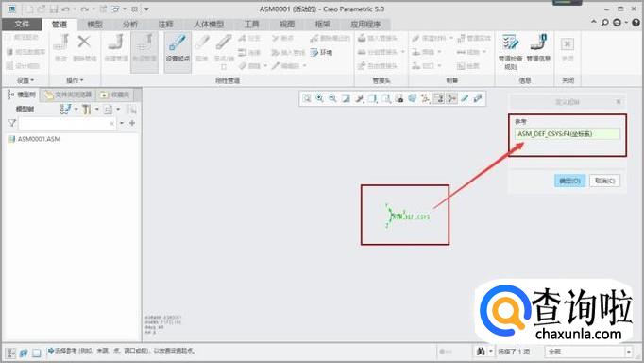
Task: Open the 管道信息 pipe information tool
Action: coord(538,48)
